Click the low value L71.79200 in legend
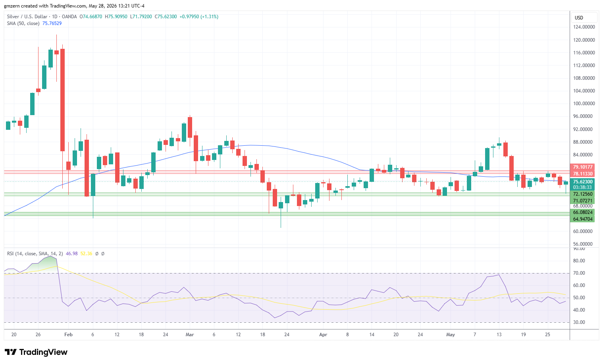Viewport: 603px width, 364px height. point(141,17)
